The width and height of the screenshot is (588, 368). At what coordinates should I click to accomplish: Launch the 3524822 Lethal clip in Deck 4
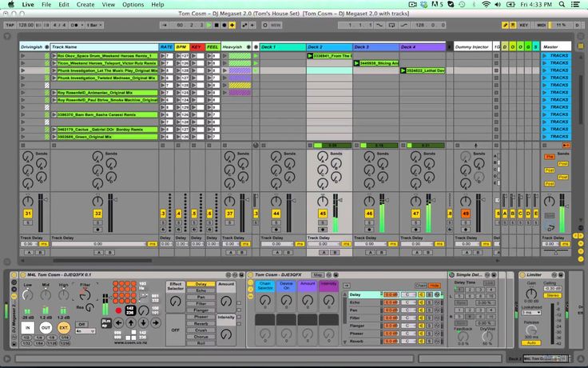pos(403,70)
